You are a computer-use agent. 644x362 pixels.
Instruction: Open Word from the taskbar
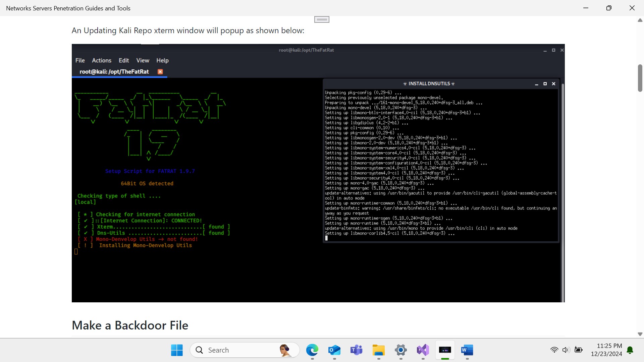coord(467,350)
